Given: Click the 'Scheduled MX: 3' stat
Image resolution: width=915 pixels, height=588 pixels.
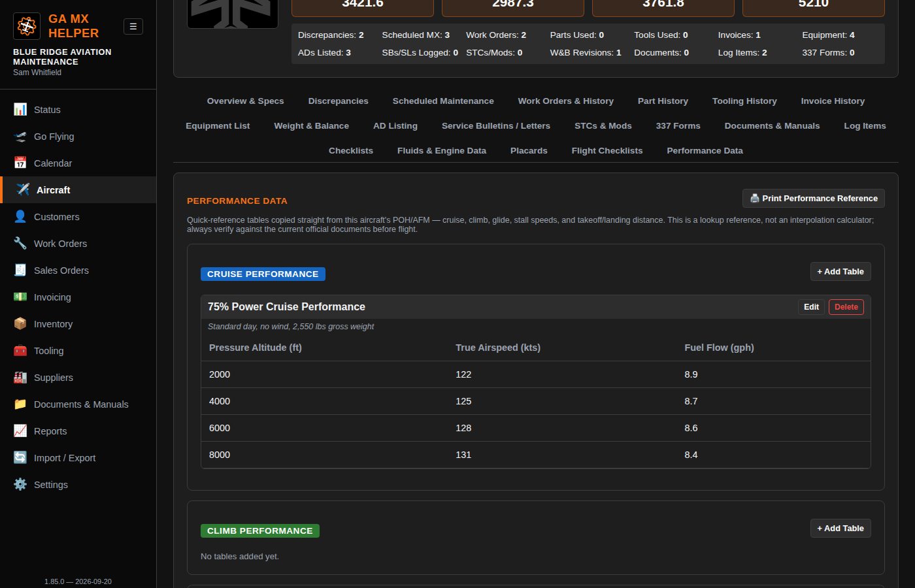Looking at the screenshot, I should (416, 35).
